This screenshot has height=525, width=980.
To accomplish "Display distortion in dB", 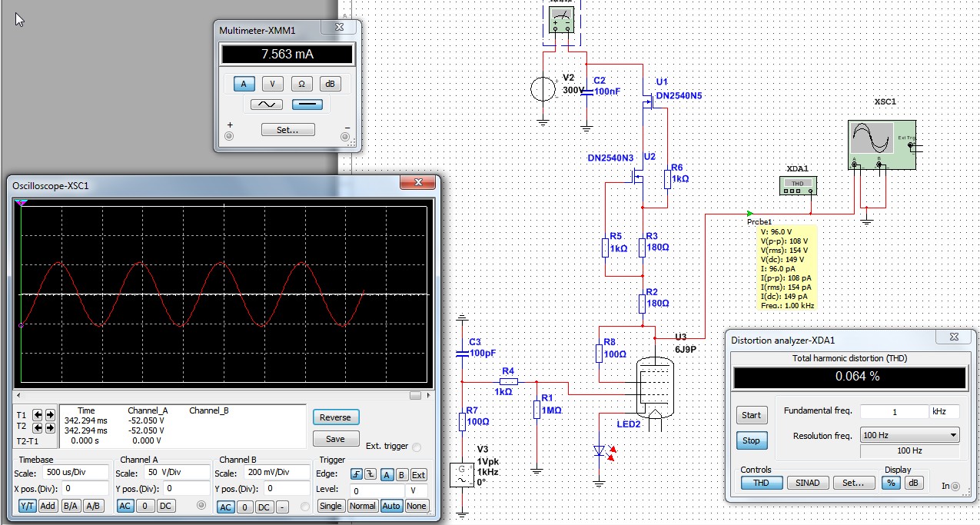I will tap(913, 483).
